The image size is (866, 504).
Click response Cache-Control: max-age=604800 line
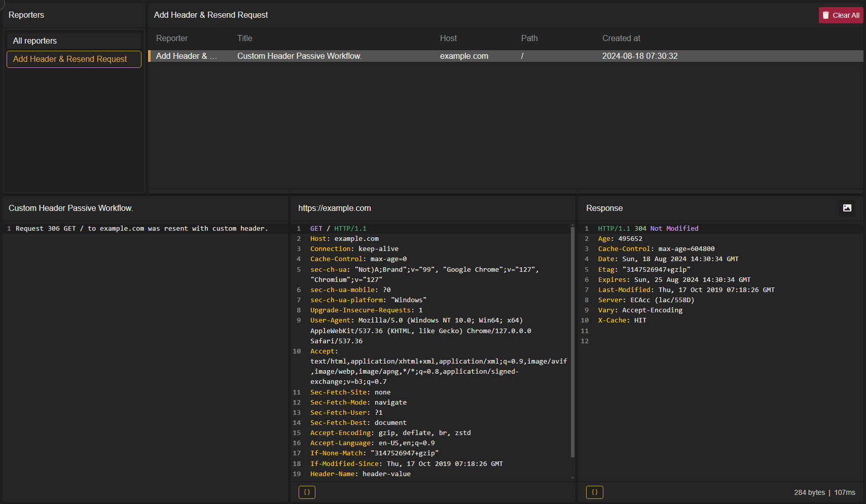[x=656, y=249]
